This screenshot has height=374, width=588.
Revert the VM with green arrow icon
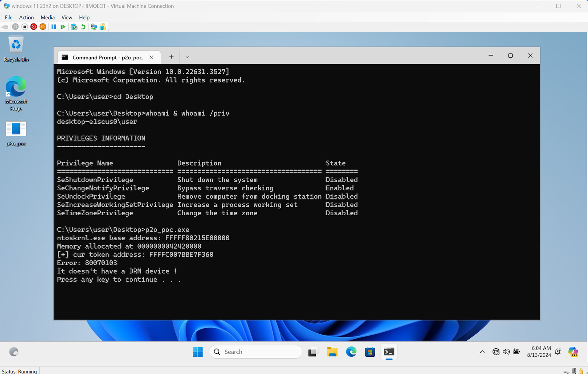(83, 27)
